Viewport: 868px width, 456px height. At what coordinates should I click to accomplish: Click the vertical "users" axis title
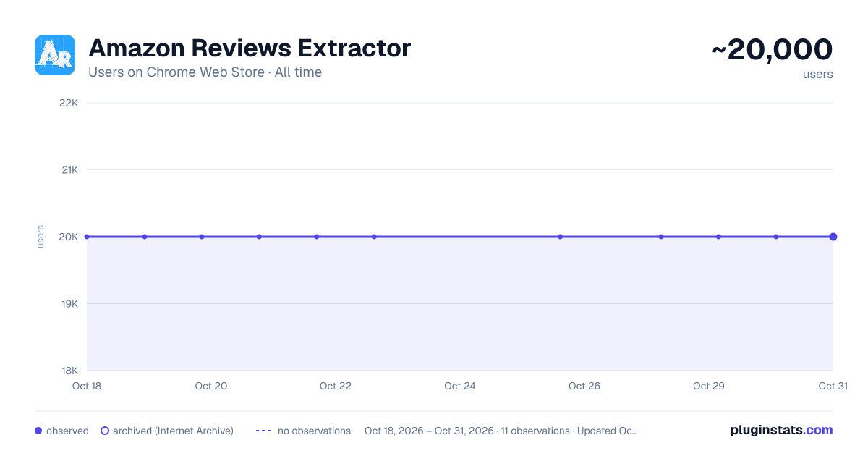[41, 237]
